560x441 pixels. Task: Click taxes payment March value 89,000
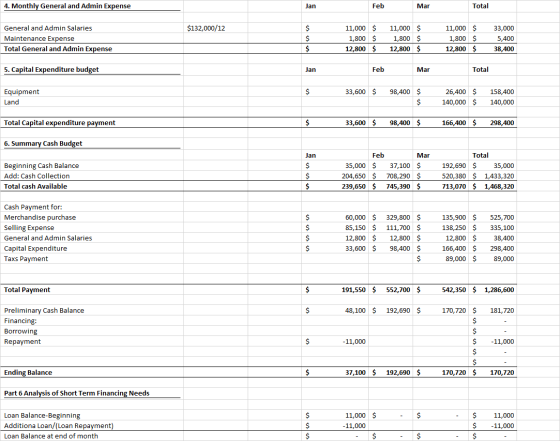pos(456,259)
